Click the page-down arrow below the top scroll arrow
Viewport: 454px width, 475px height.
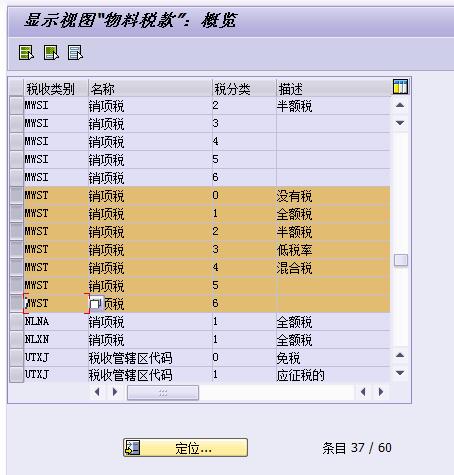coord(400,123)
